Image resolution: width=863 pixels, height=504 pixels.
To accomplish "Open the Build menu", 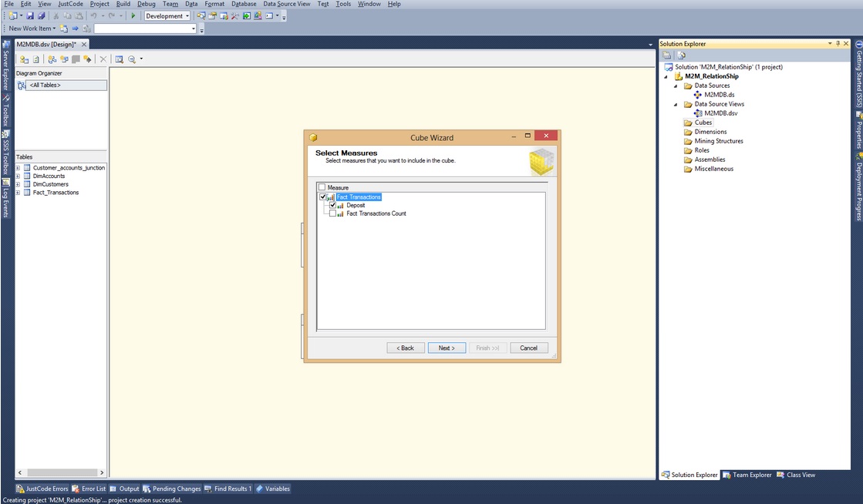I will (123, 4).
